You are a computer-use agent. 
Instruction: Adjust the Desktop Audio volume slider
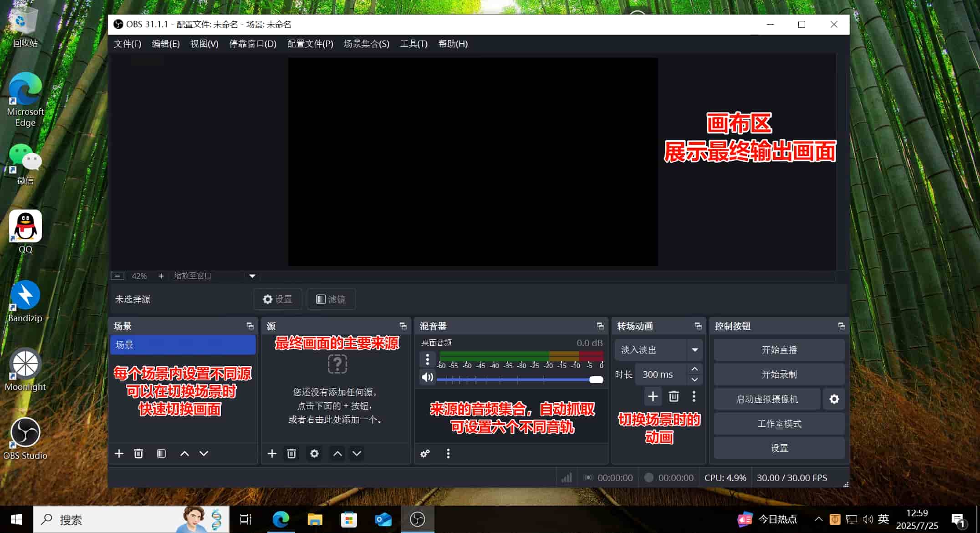[x=520, y=379]
